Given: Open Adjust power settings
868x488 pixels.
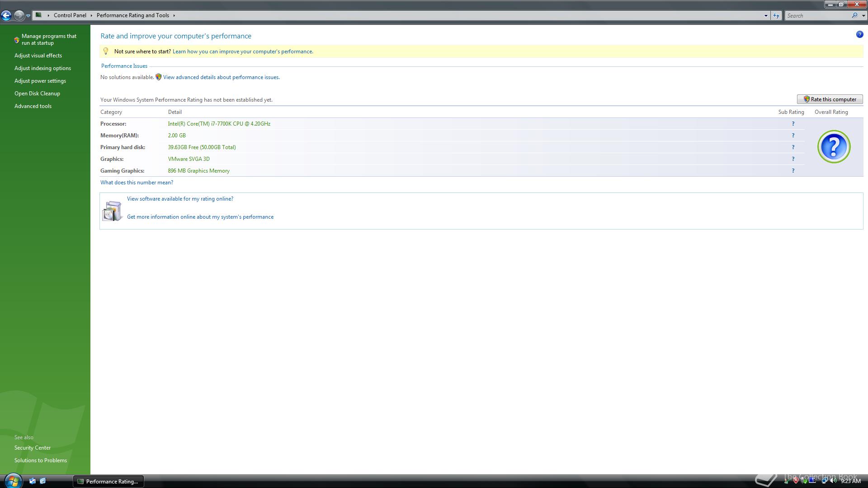Looking at the screenshot, I should 40,81.
